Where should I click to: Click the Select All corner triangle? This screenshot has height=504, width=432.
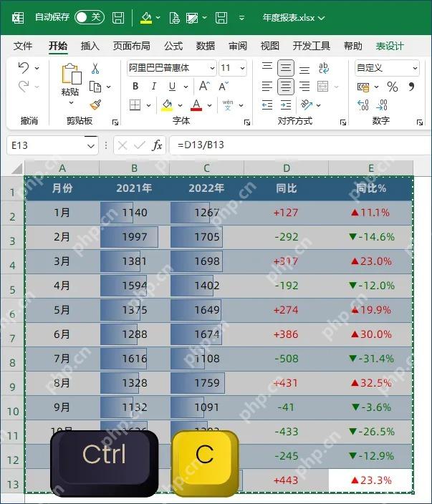(16, 168)
